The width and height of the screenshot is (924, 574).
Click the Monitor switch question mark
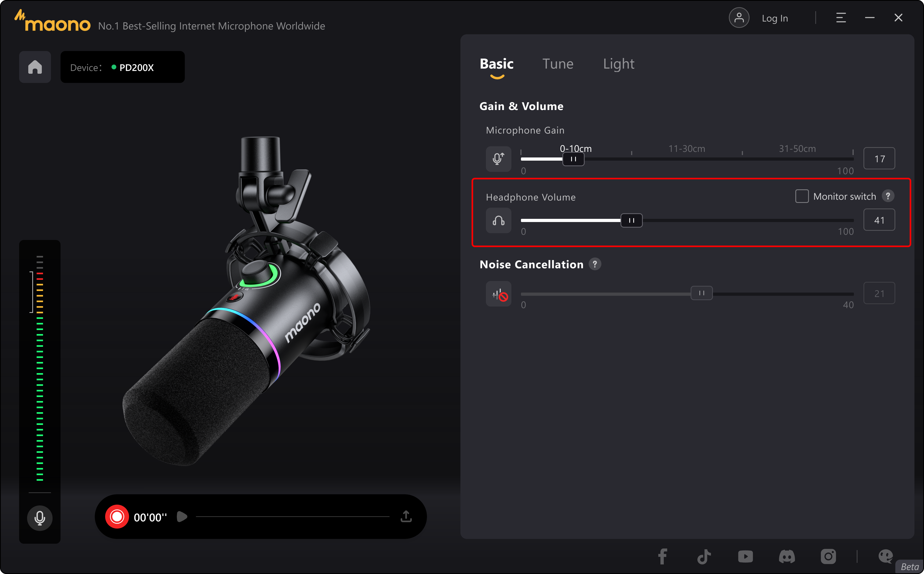point(888,196)
